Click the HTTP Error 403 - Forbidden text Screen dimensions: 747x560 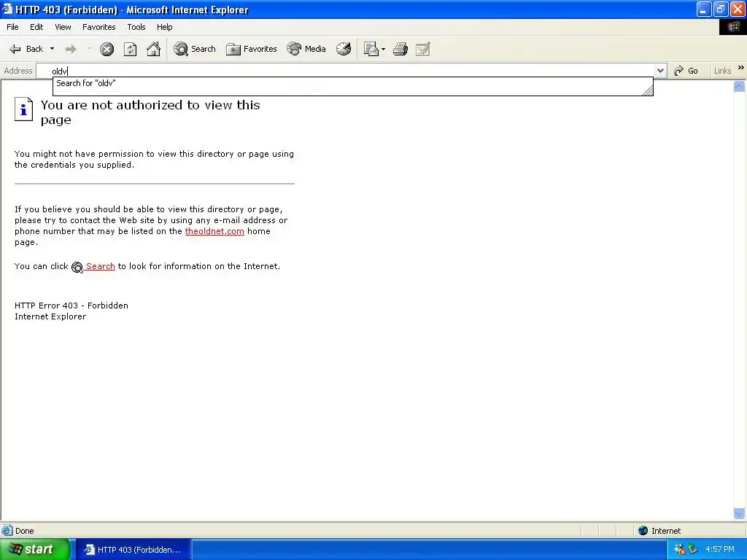tap(71, 306)
